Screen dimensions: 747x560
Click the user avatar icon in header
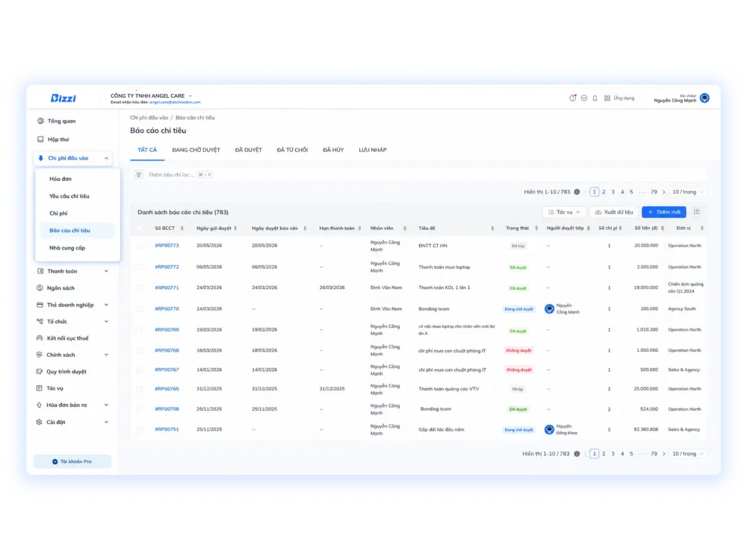coord(704,98)
